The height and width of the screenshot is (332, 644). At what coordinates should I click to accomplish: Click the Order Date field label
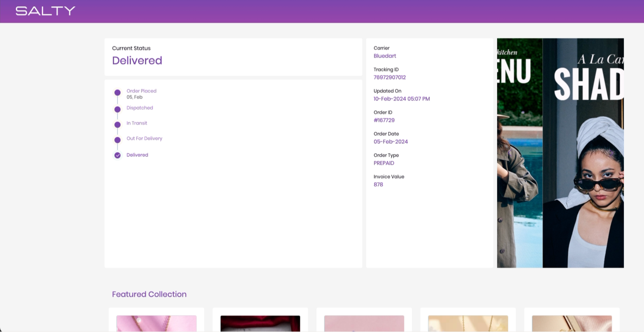click(x=386, y=134)
